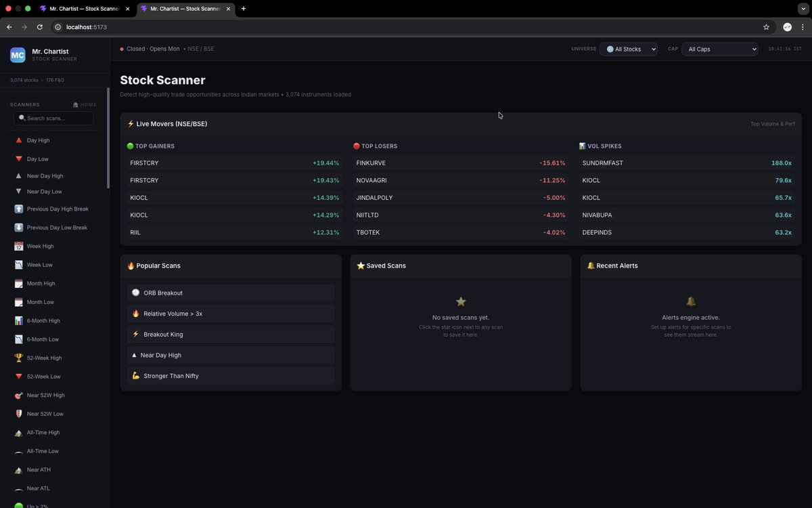Select NOVAAGRI loser row
812x508 pixels.
pos(461,180)
